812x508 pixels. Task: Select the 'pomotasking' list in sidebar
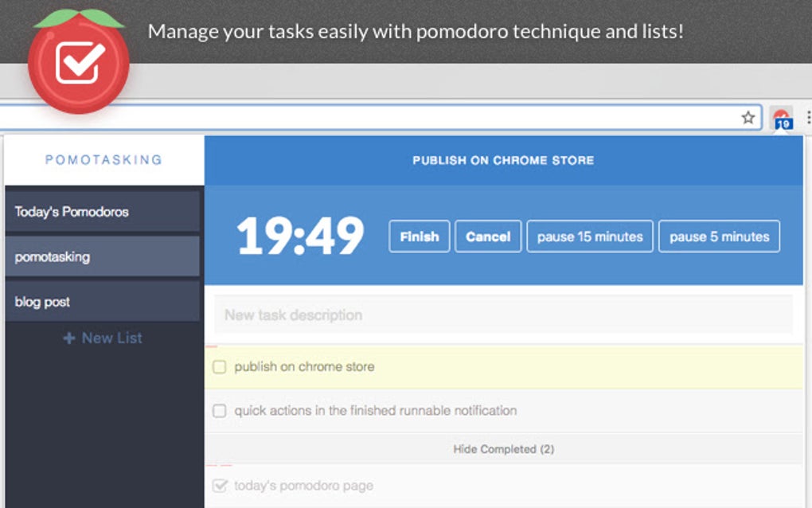(102, 256)
